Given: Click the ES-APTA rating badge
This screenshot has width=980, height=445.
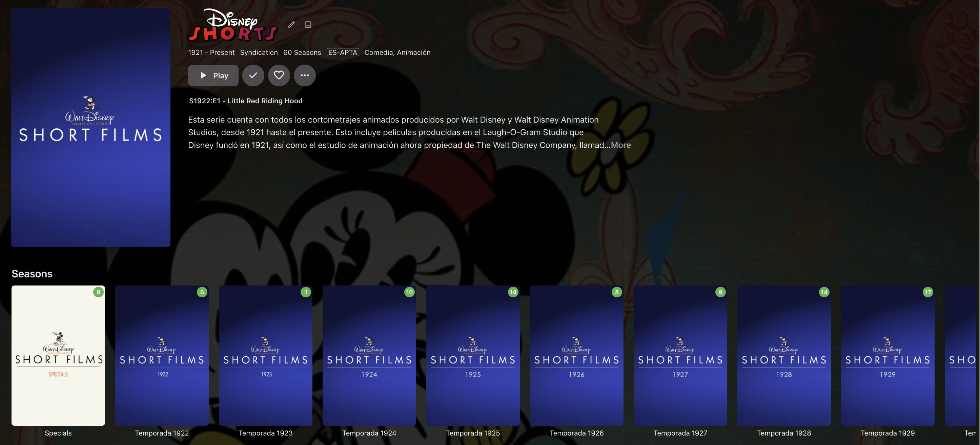Looking at the screenshot, I should point(342,52).
